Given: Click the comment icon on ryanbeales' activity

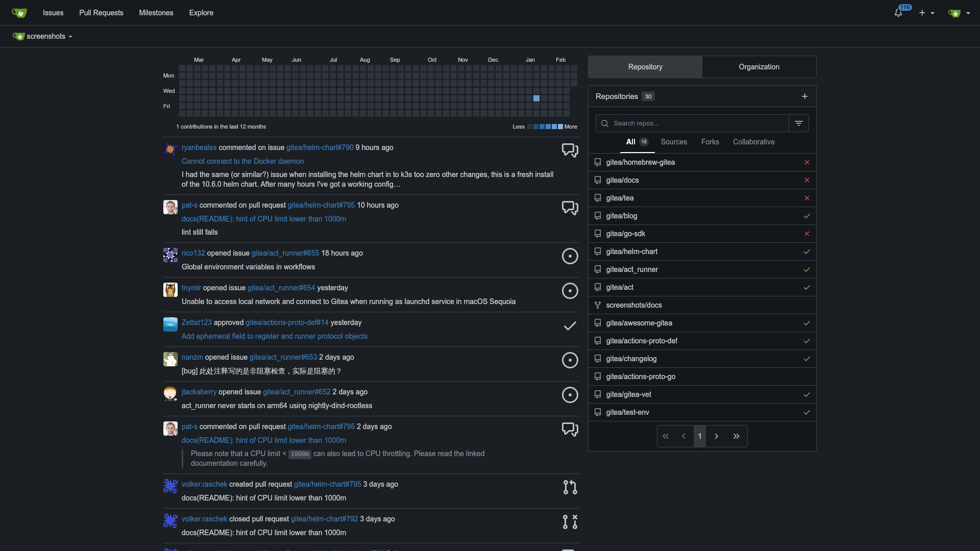Looking at the screenshot, I should pyautogui.click(x=570, y=150).
